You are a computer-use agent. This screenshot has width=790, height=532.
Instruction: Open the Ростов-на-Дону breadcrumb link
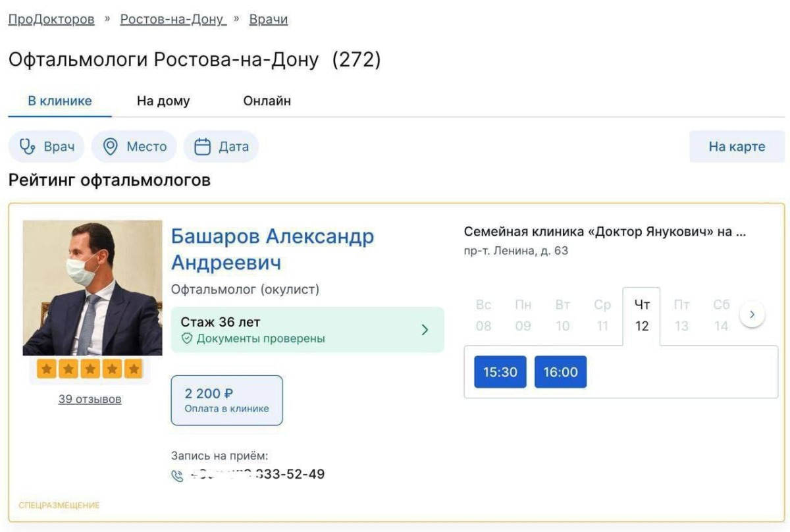(x=172, y=19)
